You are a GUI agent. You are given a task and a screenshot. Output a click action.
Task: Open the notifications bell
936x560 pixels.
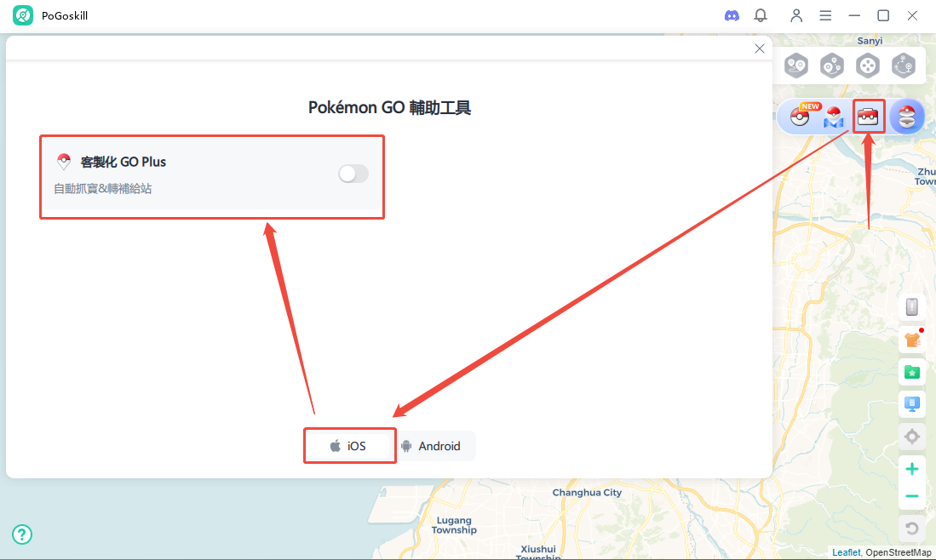(x=761, y=15)
